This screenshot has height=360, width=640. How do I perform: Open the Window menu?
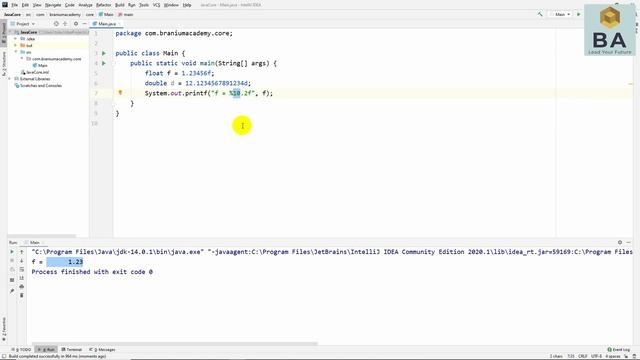(171, 5)
